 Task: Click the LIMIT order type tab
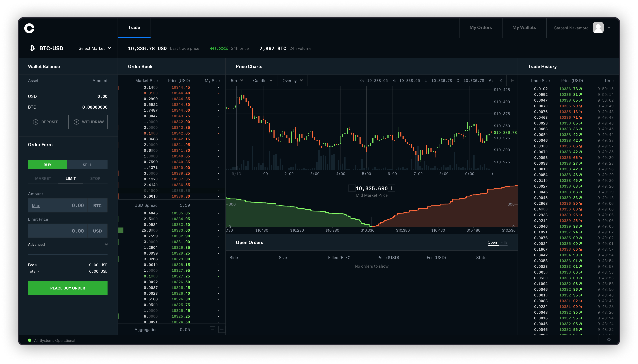coord(70,178)
